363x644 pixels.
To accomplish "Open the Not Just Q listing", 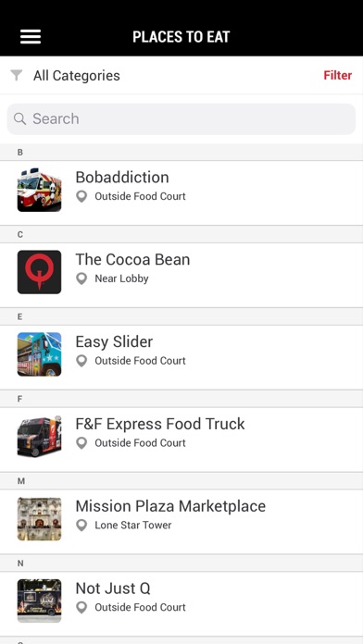I will (181, 603).
